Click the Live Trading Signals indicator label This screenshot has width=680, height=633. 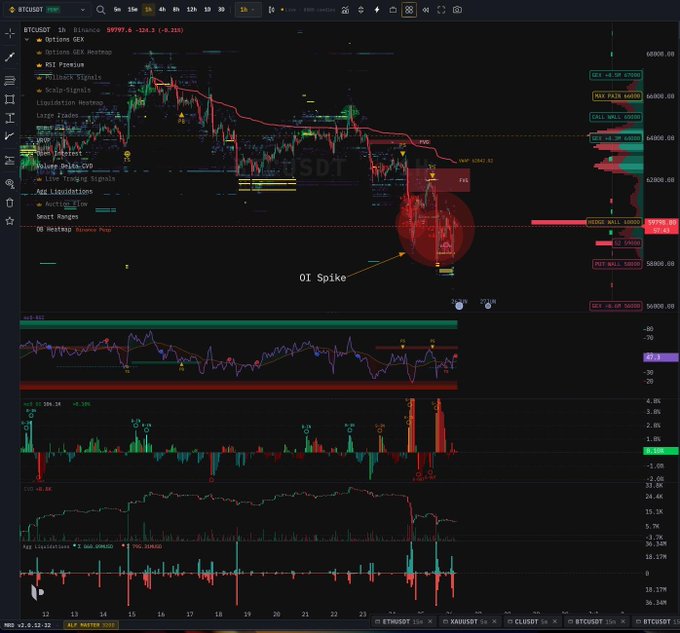(x=80, y=179)
